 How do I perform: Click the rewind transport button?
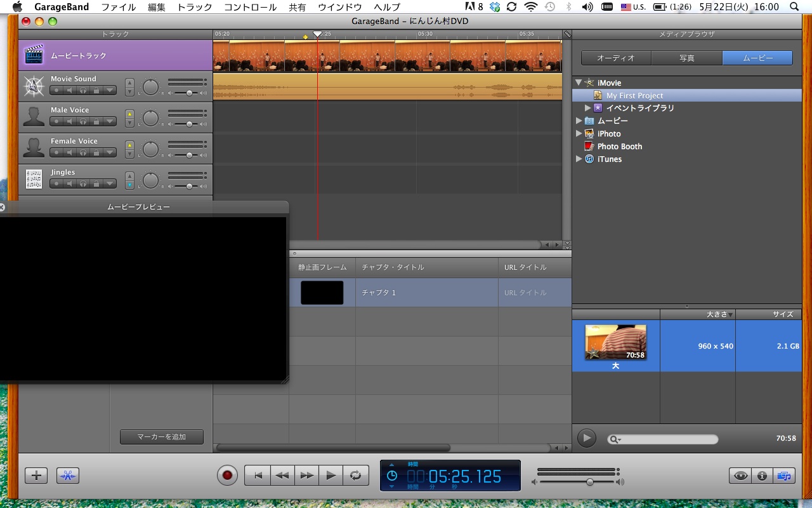282,475
